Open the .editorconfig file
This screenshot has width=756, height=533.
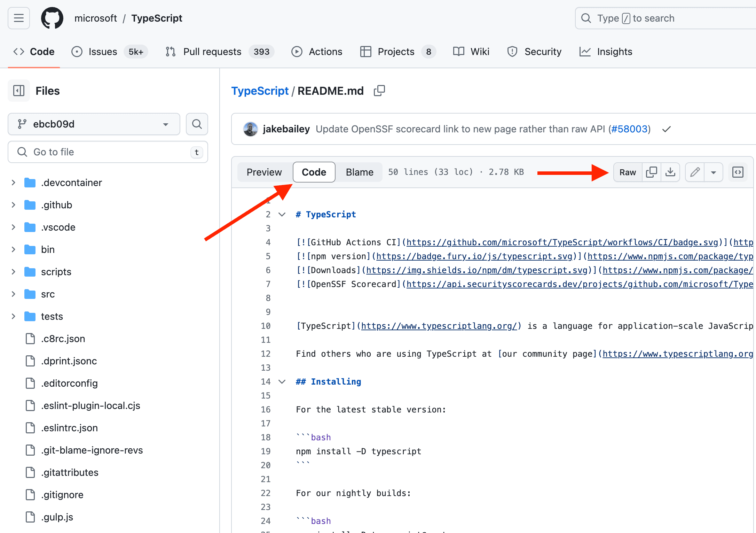coord(69,383)
